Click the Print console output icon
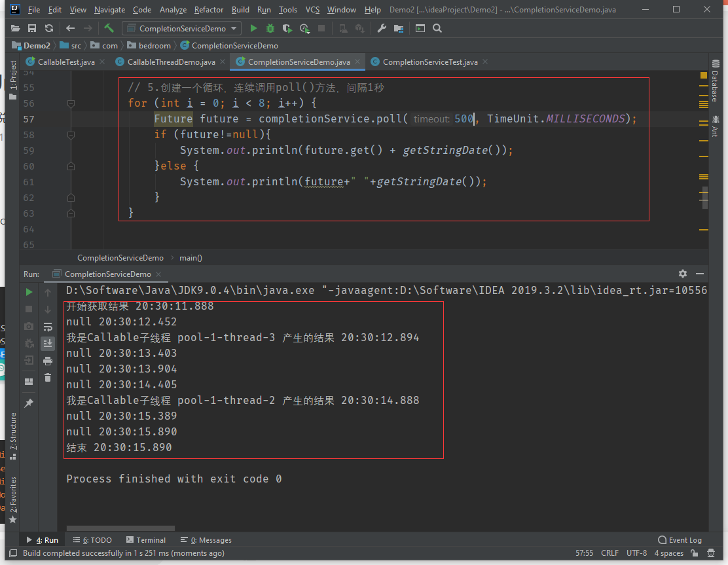The height and width of the screenshot is (565, 728). click(x=48, y=361)
